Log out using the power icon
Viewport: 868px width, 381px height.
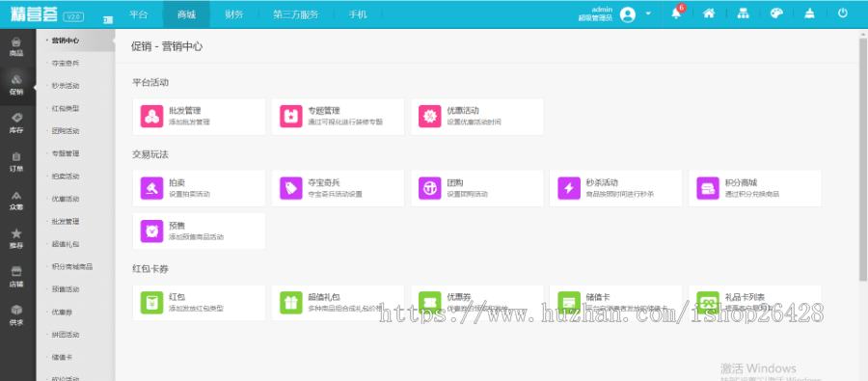(843, 14)
